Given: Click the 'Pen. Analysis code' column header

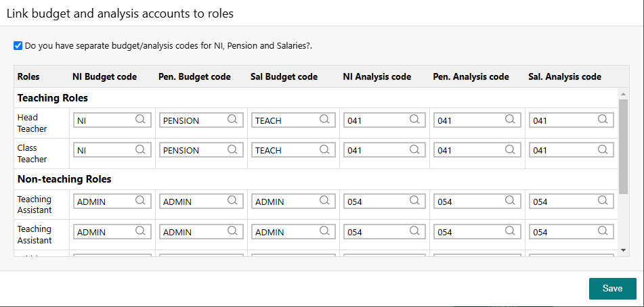Looking at the screenshot, I should (471, 76).
